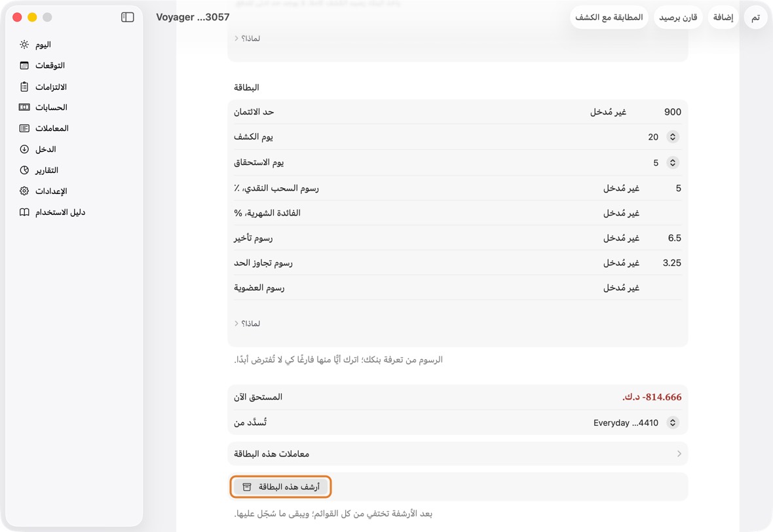Screen dimensions: 773x532
Task: Open التقارير page
Action: tap(74, 170)
